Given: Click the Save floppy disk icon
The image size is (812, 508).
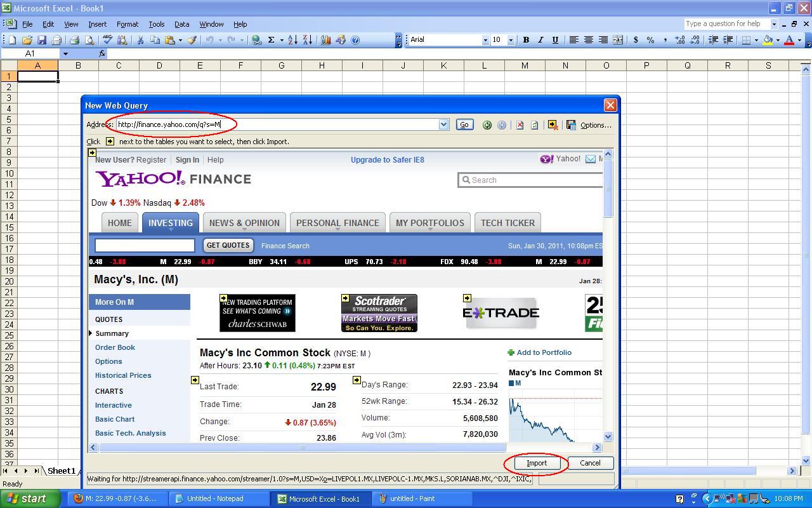Looking at the screenshot, I should (41, 40).
